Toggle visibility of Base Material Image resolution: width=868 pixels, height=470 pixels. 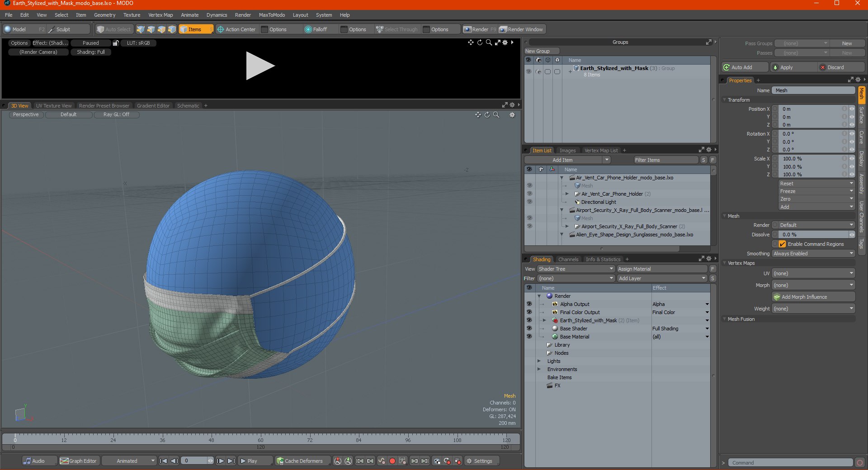[529, 337]
